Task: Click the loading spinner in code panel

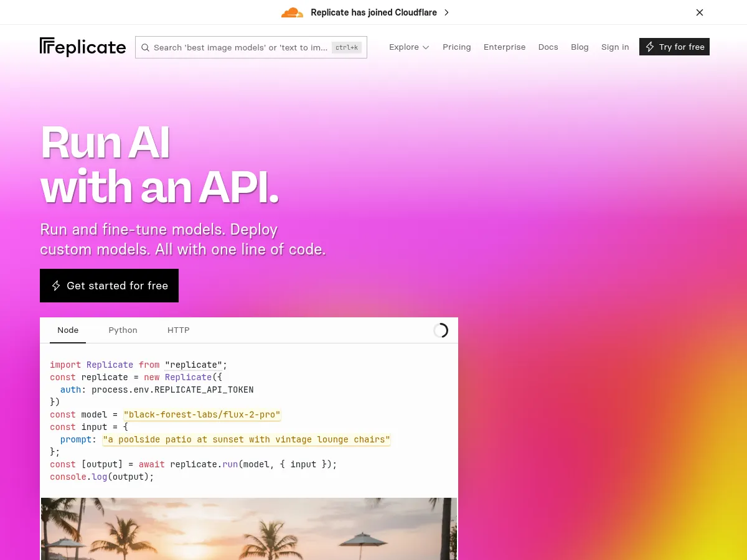Action: (x=441, y=330)
